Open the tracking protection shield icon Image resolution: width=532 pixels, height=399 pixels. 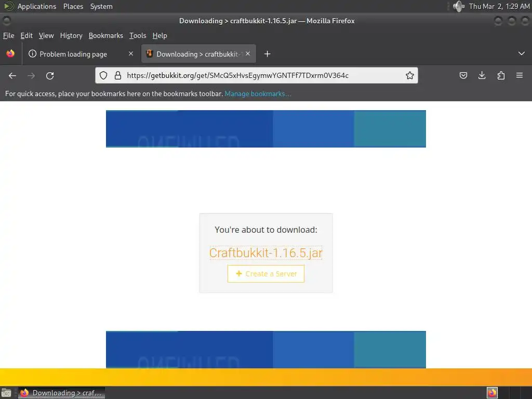[x=103, y=75]
